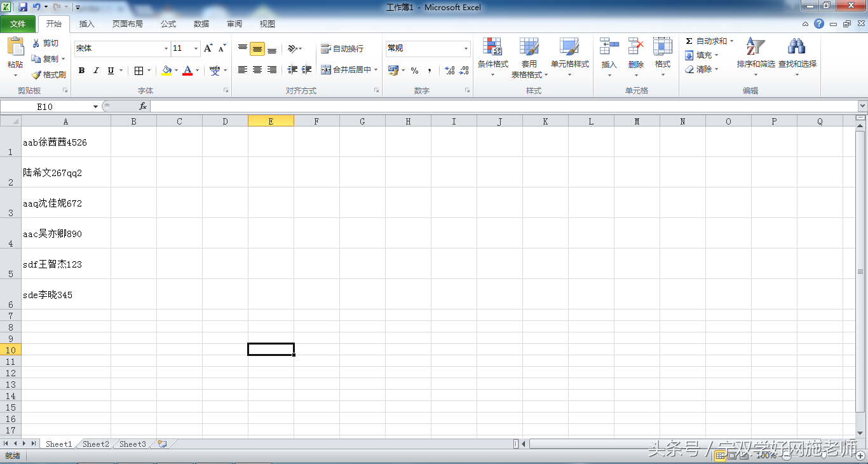868x464 pixels.
Task: Expand Merge & Center (合并后居中) arrow
Action: tap(376, 70)
